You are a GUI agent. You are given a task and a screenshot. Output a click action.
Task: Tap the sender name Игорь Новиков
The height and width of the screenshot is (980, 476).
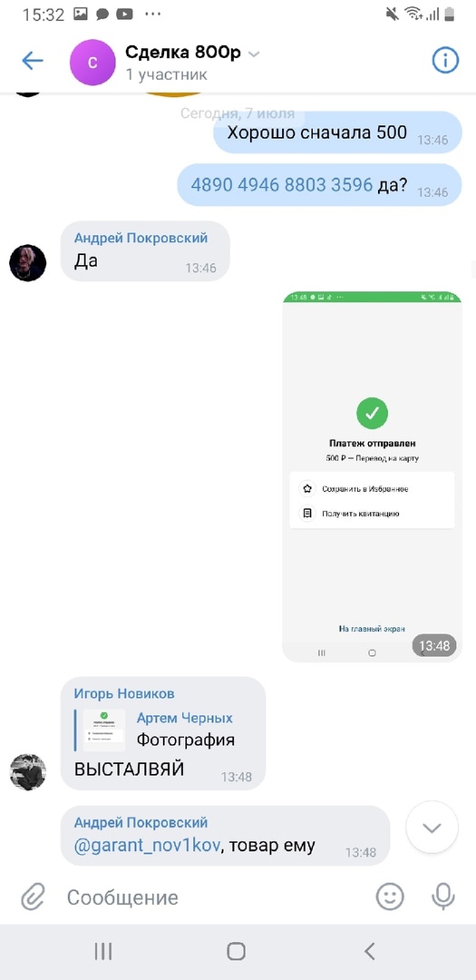pyautogui.click(x=124, y=693)
